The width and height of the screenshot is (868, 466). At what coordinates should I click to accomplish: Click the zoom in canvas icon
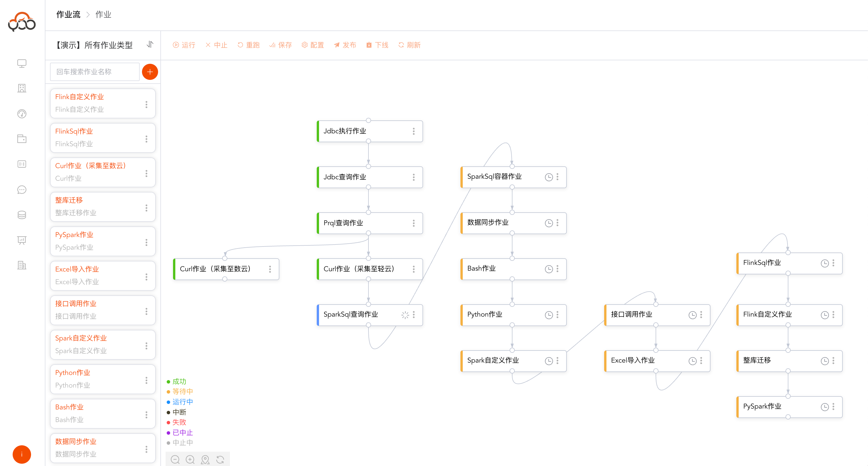click(190, 459)
